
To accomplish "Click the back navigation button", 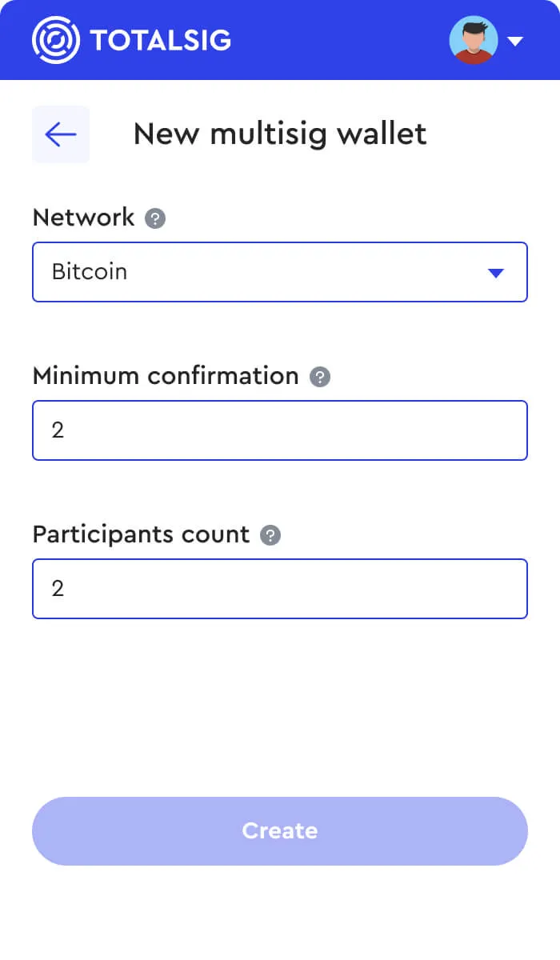I will (x=61, y=134).
